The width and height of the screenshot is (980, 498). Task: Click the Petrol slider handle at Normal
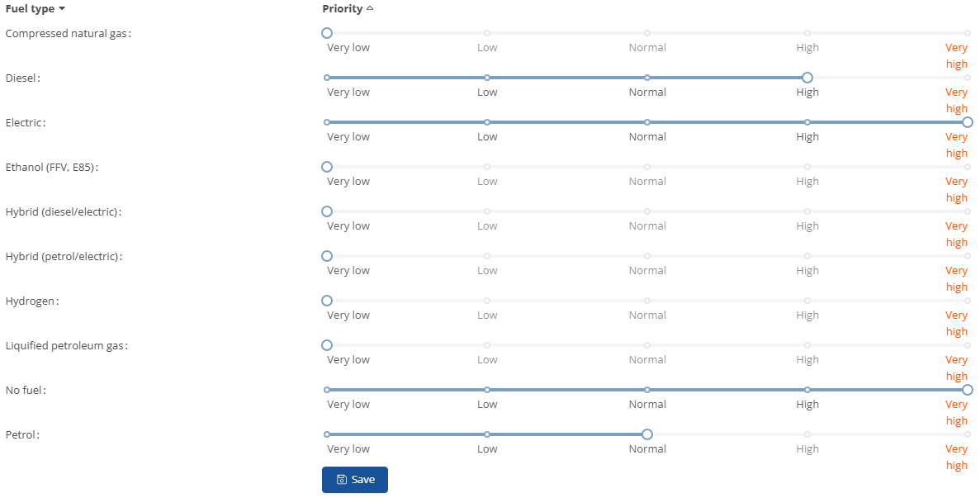pos(647,434)
